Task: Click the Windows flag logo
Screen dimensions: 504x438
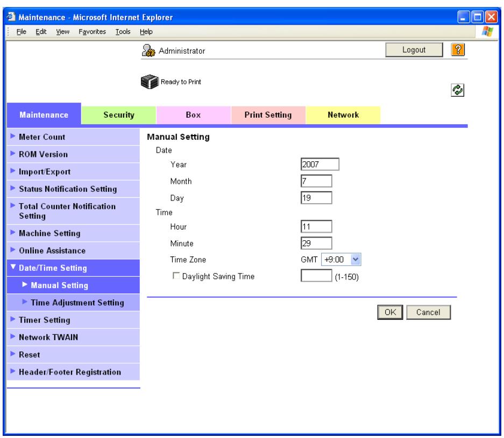Action: tap(487, 32)
